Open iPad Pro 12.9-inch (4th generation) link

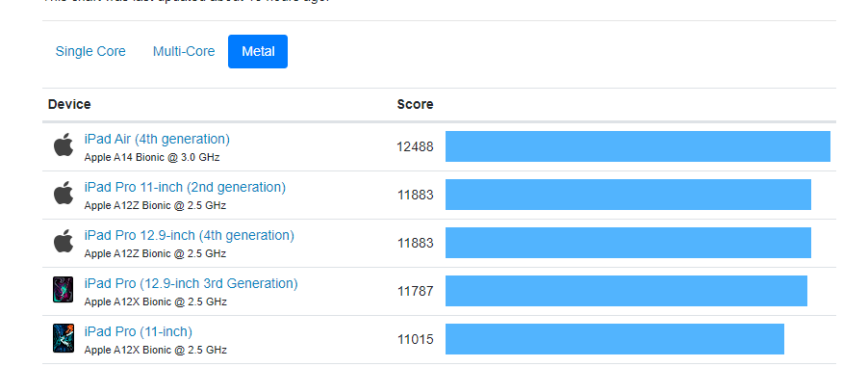point(190,236)
